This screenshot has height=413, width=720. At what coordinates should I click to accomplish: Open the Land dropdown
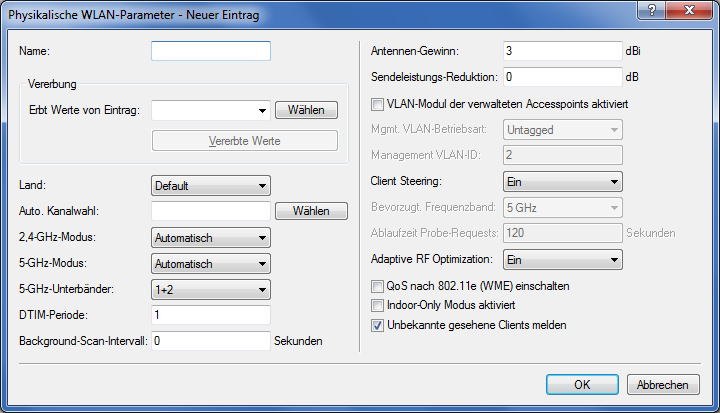(x=211, y=185)
